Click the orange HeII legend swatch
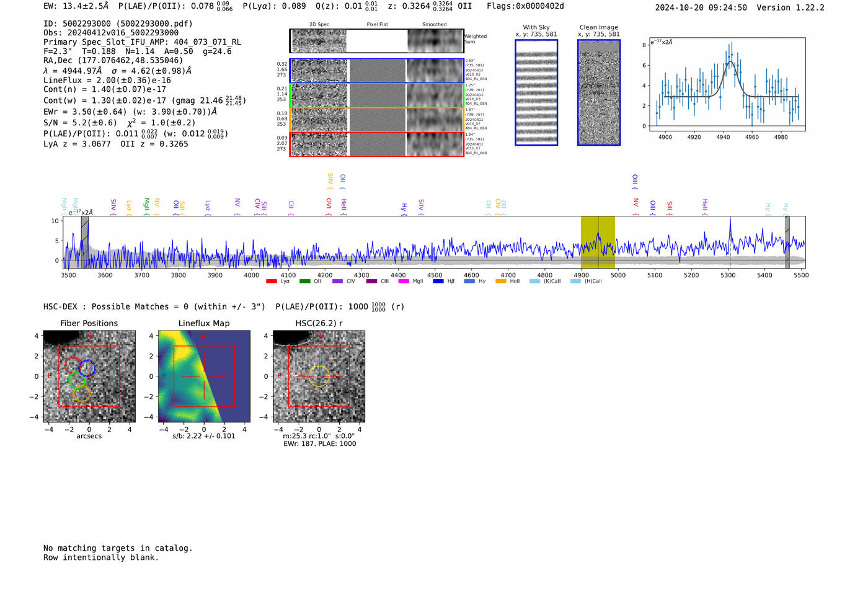868x591 pixels. coord(500,282)
